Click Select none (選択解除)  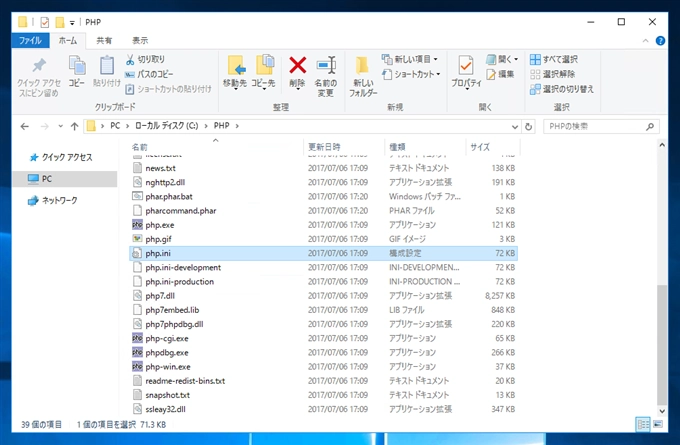pos(552,74)
